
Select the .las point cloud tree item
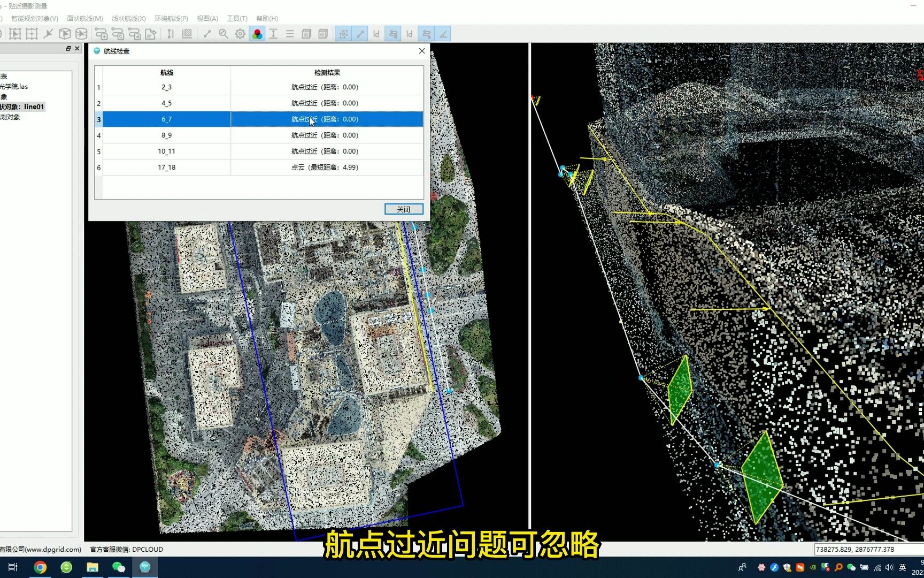point(14,87)
